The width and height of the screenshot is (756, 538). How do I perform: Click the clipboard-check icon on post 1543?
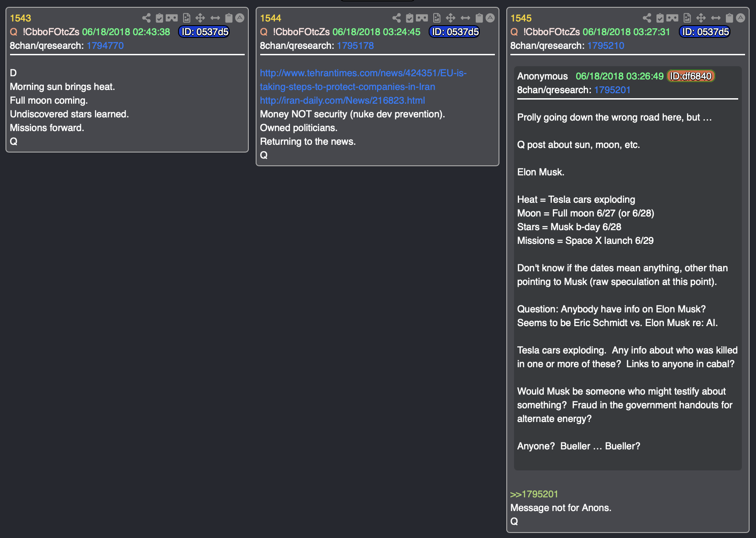pos(159,18)
